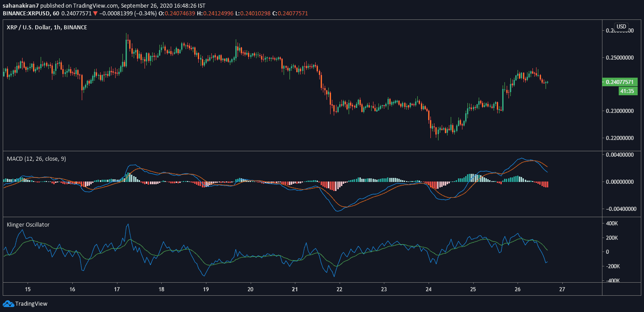
Task: Click the date 27 on the time axis
Action: click(562, 289)
